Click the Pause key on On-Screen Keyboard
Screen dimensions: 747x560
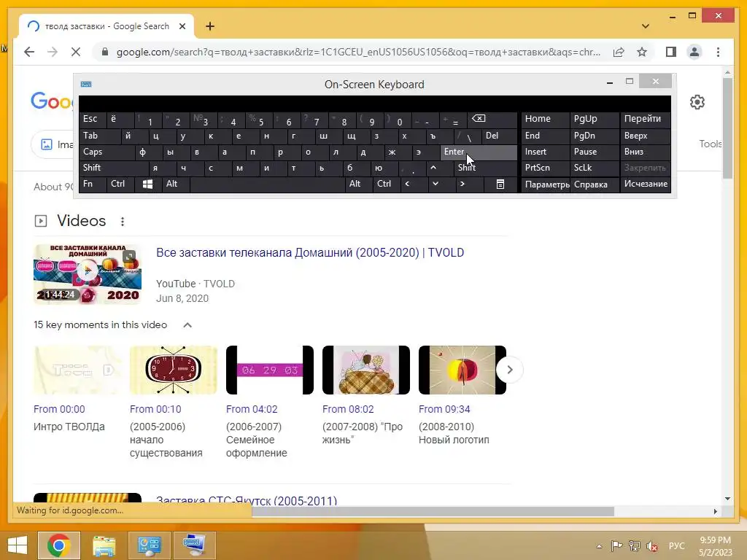pyautogui.click(x=594, y=152)
